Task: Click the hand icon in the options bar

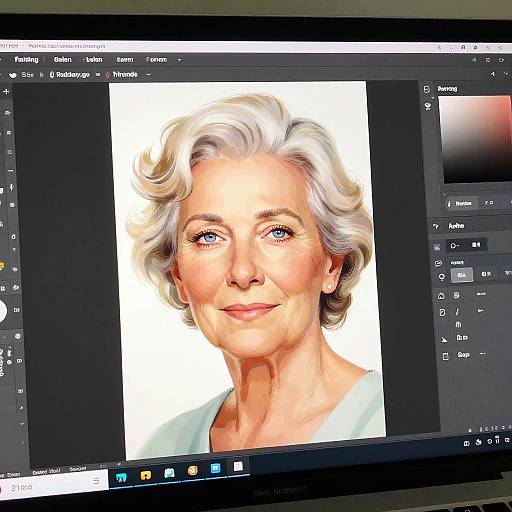Action: [x=13, y=75]
